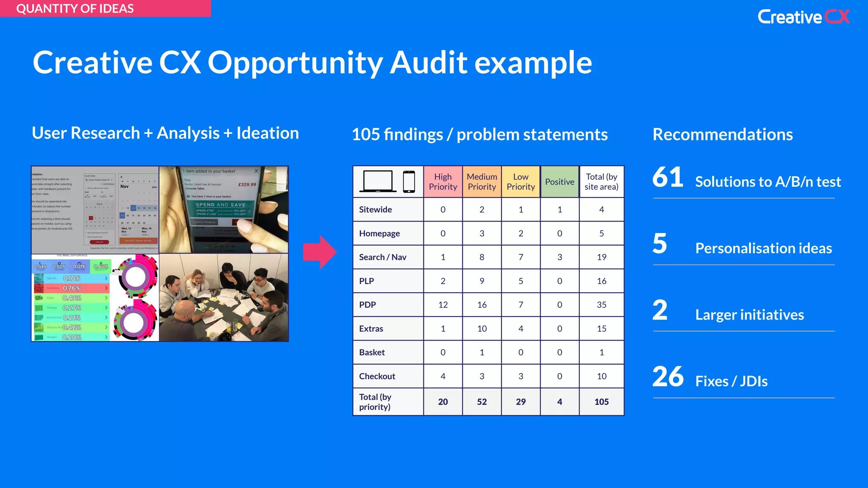Viewport: 868px width, 488px height.
Task: Click the Sitewide row label
Action: (376, 210)
